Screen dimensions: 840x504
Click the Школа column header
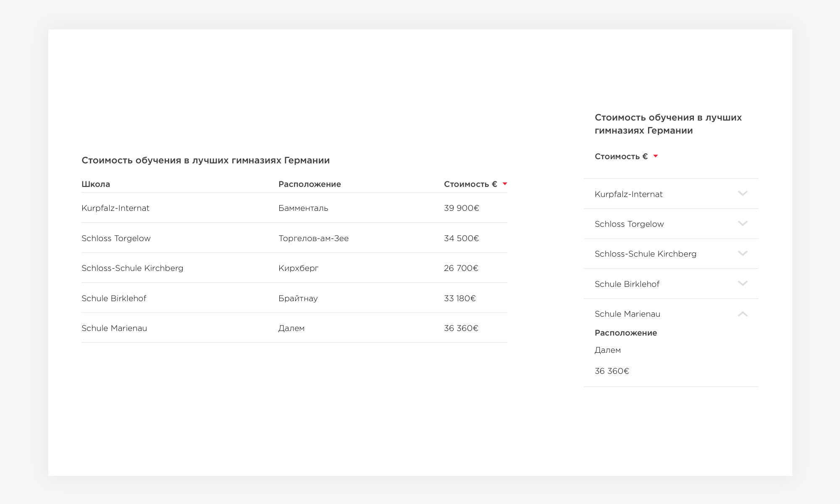[96, 184]
